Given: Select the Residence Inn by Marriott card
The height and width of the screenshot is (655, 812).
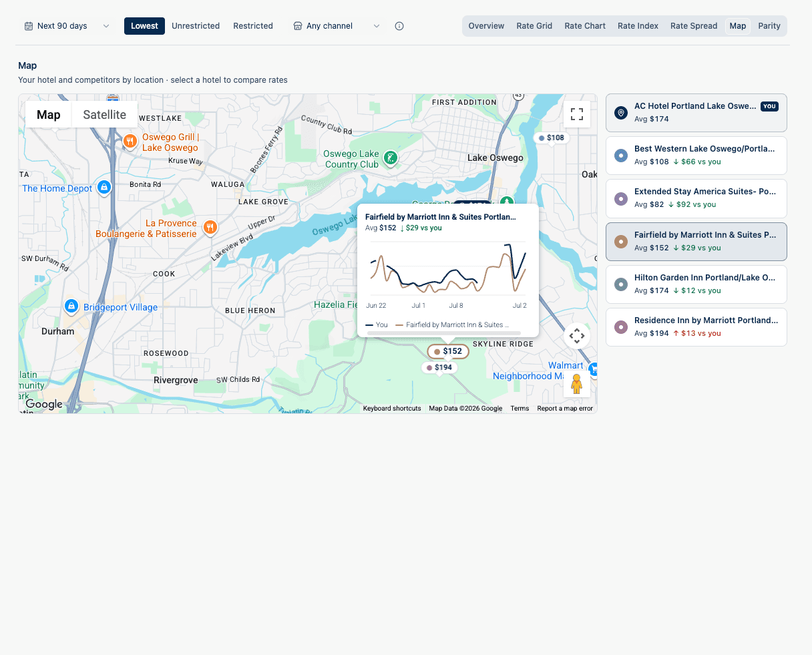Looking at the screenshot, I should click(x=696, y=327).
